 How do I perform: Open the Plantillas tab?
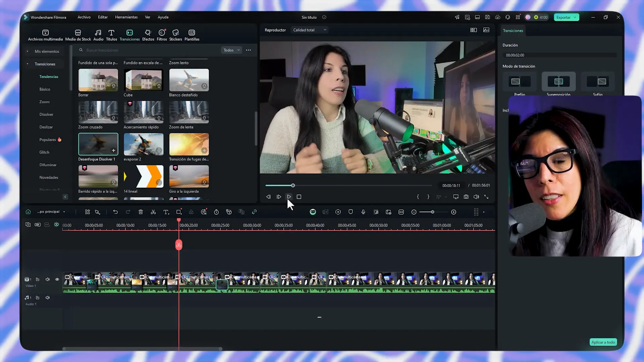coord(192,35)
